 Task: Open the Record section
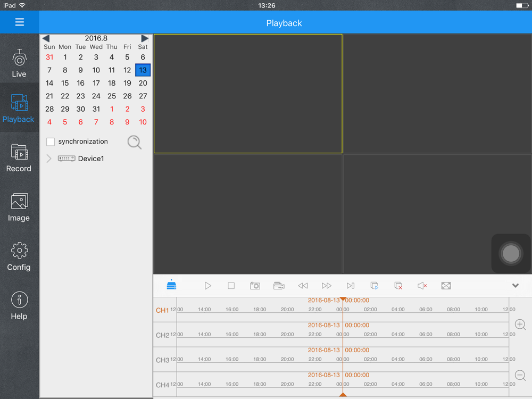click(19, 158)
